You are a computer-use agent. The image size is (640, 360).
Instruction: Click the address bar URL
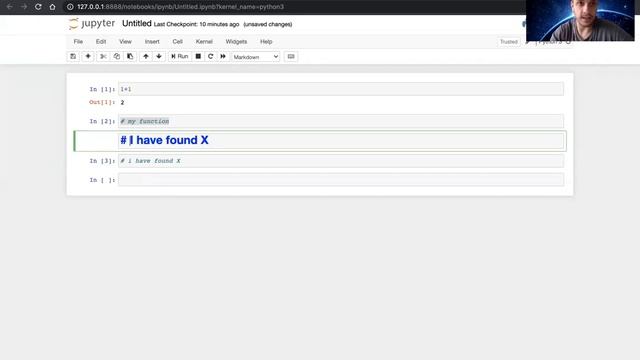[180, 7]
